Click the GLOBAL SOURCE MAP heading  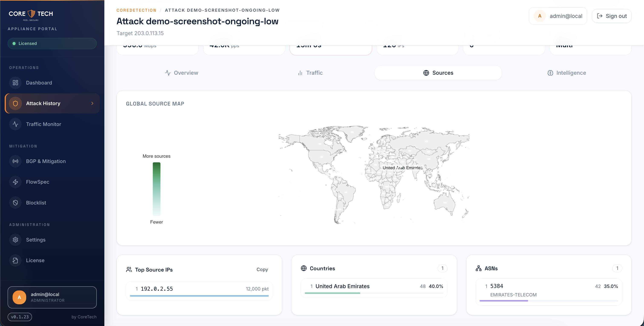[155, 104]
